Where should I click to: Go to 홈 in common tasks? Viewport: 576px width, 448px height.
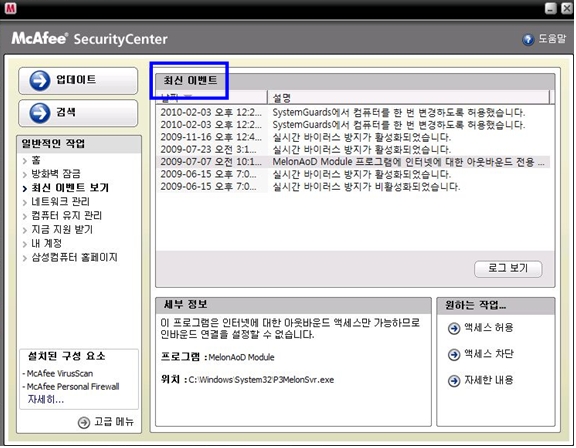36,160
